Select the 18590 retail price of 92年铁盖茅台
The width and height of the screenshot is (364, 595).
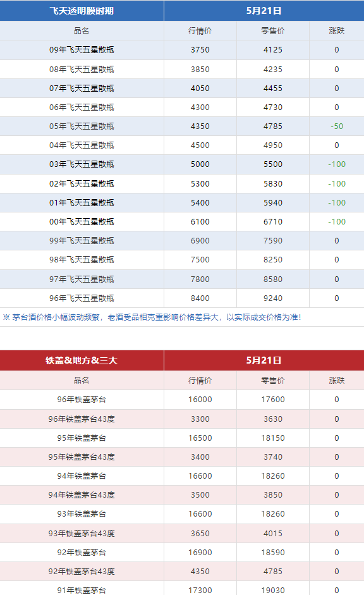click(x=273, y=552)
